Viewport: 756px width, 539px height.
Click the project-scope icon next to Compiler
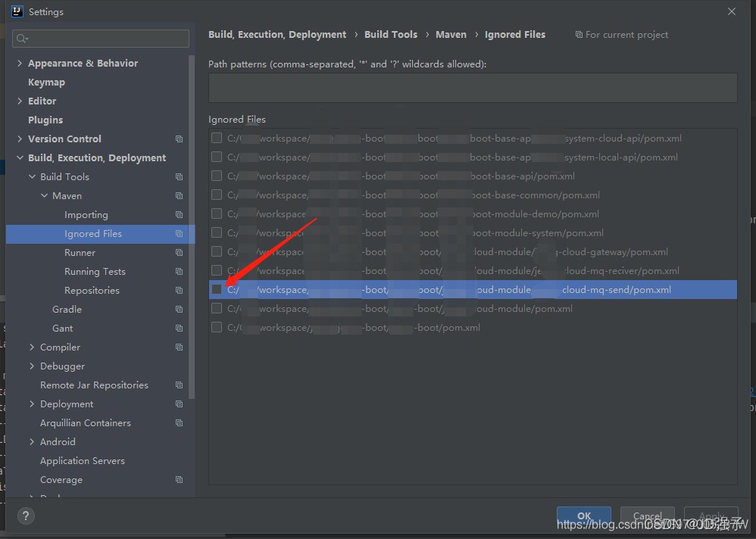pyautogui.click(x=179, y=347)
